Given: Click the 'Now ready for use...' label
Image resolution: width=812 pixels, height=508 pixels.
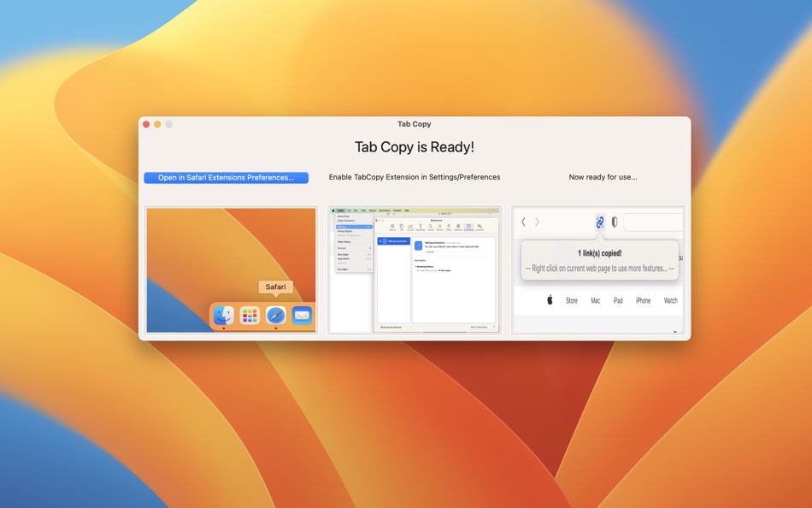Looking at the screenshot, I should [603, 177].
